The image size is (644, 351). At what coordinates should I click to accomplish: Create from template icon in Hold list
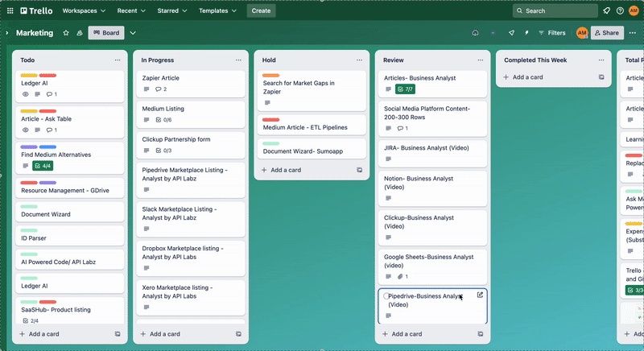click(x=359, y=170)
